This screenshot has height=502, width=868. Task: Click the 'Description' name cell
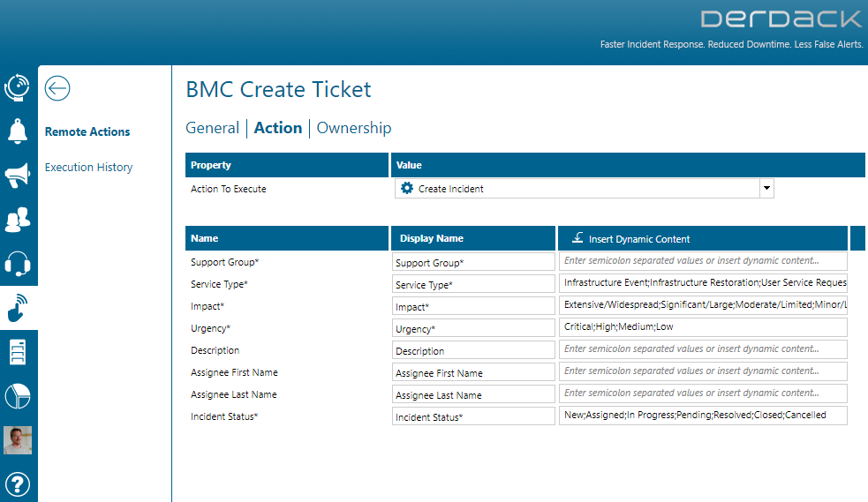(x=215, y=350)
